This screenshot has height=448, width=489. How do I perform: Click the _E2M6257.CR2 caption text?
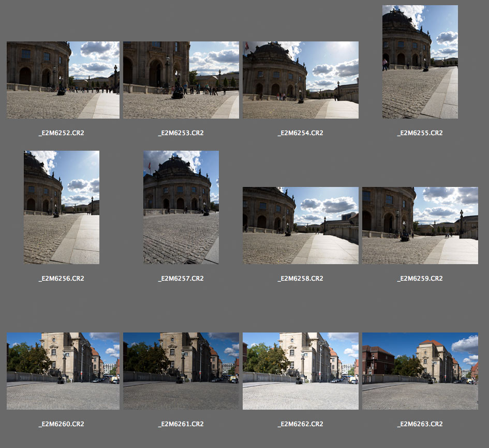181,279
